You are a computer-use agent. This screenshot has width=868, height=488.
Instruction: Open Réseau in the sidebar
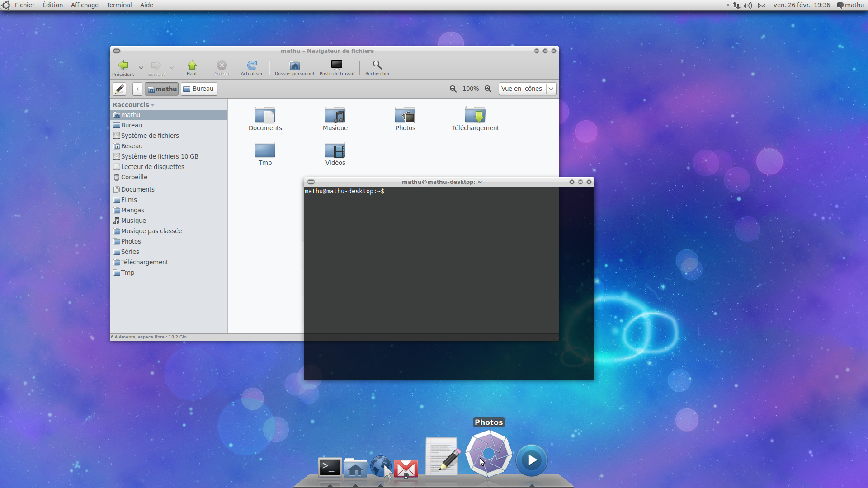click(x=169, y=146)
